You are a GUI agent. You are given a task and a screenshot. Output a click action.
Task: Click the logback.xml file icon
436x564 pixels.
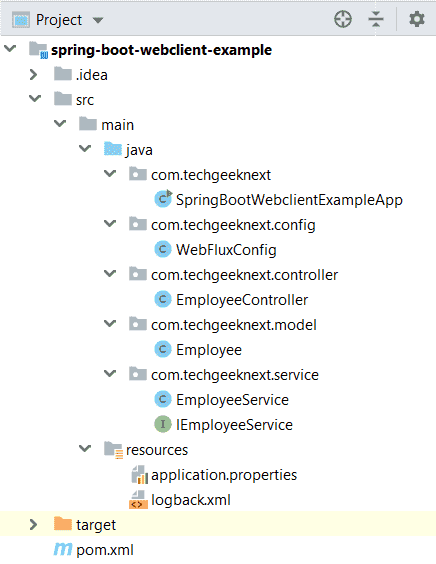(138, 500)
